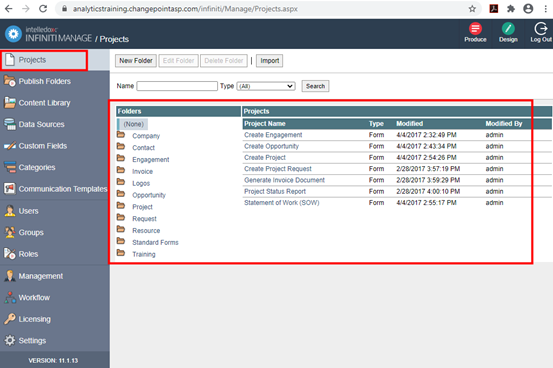This screenshot has width=553, height=368.
Task: Click the browser profile avatar icon
Action: [528, 9]
